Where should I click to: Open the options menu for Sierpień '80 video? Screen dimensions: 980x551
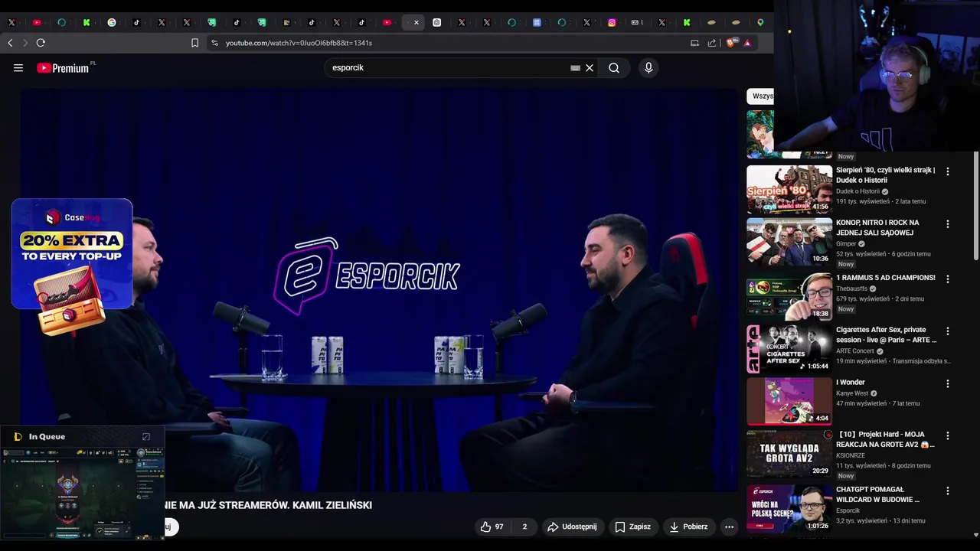coord(948,171)
